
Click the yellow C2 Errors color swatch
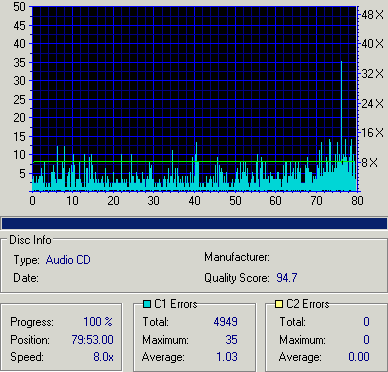point(279,304)
